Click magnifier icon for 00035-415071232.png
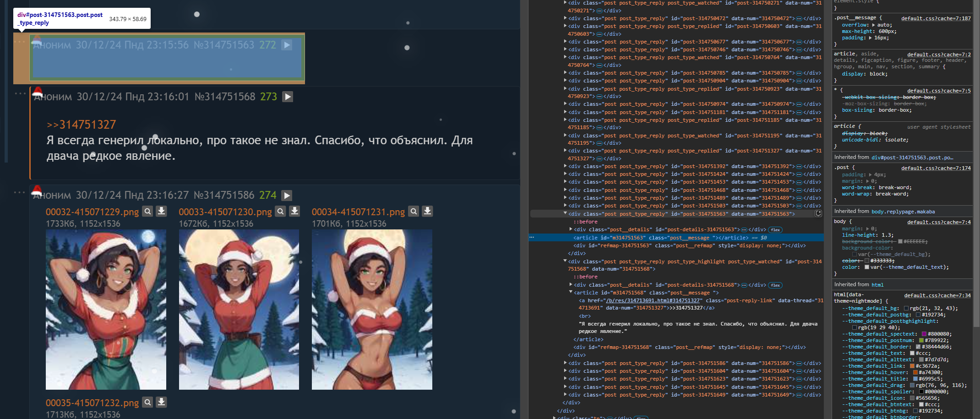980x419 pixels. 147,402
